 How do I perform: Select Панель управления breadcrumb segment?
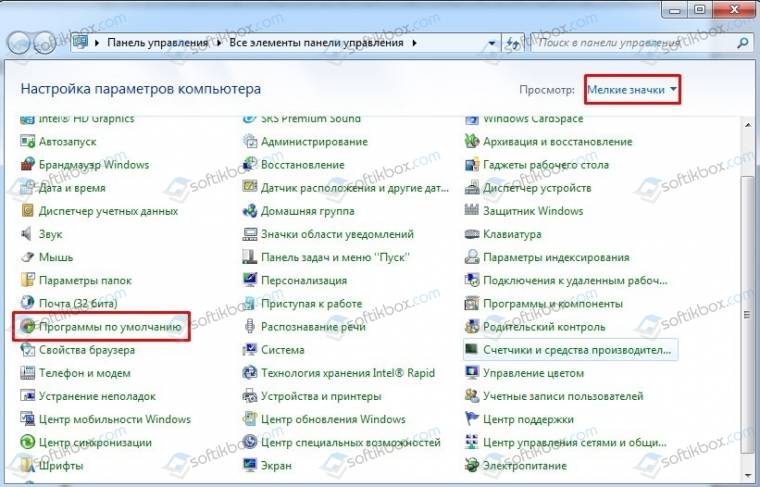(x=158, y=43)
